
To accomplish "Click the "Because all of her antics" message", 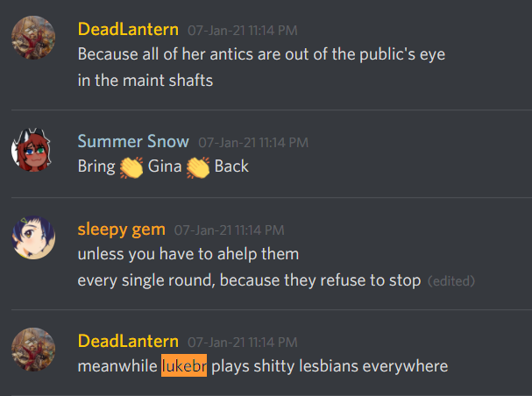I will click(261, 54).
